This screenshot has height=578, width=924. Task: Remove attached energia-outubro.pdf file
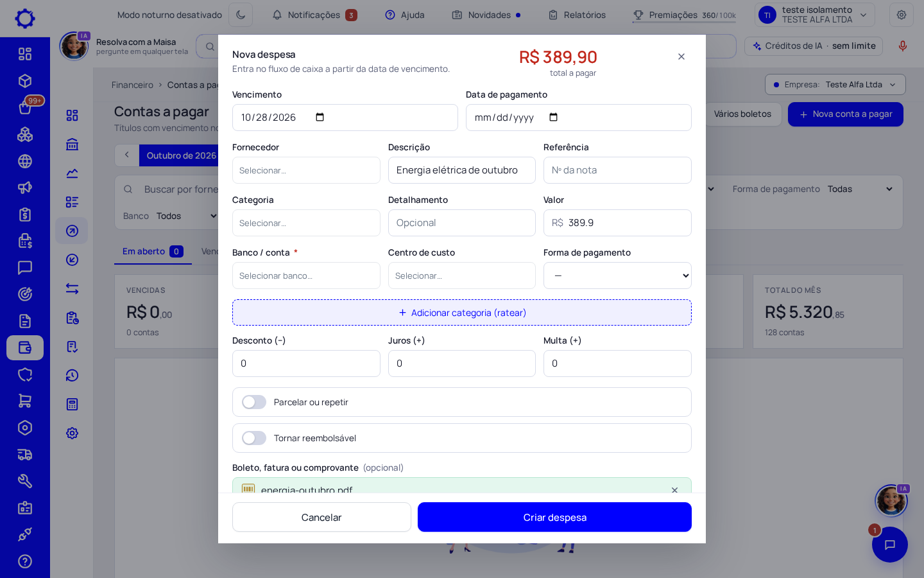674,490
